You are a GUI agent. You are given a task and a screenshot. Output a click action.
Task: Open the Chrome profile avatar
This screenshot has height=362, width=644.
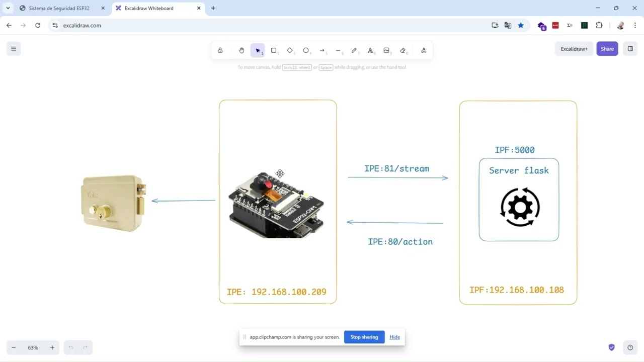620,25
